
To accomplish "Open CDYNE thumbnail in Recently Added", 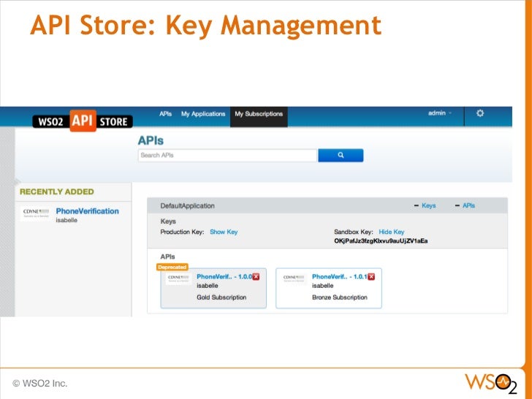I will coord(37,213).
